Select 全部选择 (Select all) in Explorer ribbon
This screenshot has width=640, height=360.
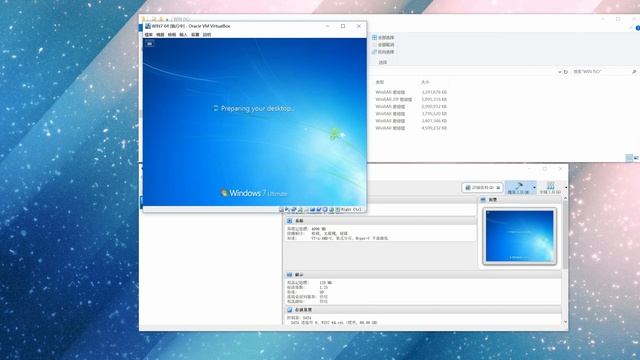pos(383,38)
